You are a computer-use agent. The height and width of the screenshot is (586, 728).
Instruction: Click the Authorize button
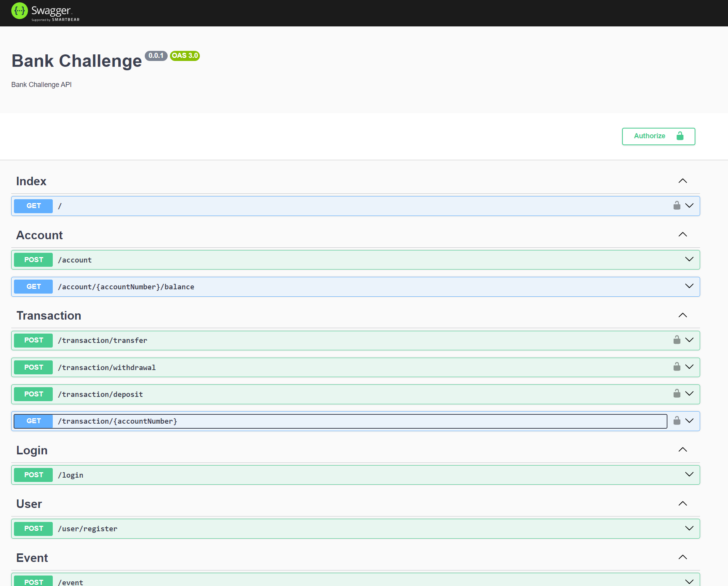tap(659, 136)
